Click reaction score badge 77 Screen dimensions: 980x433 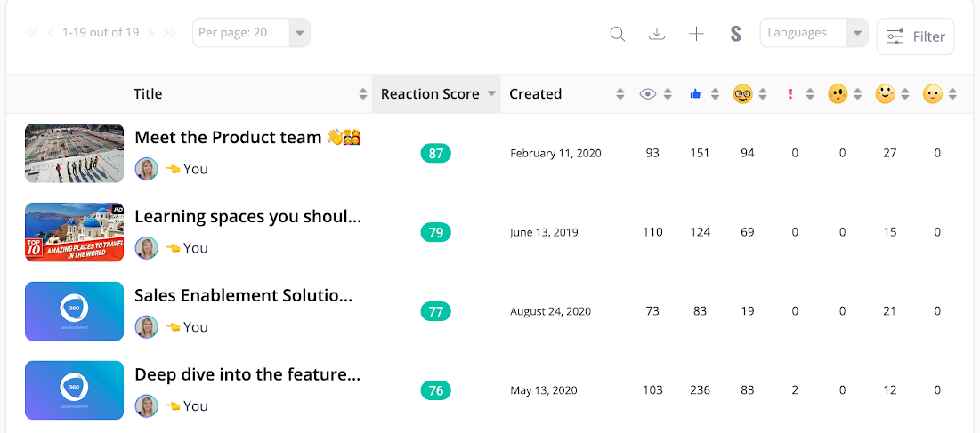click(x=435, y=311)
